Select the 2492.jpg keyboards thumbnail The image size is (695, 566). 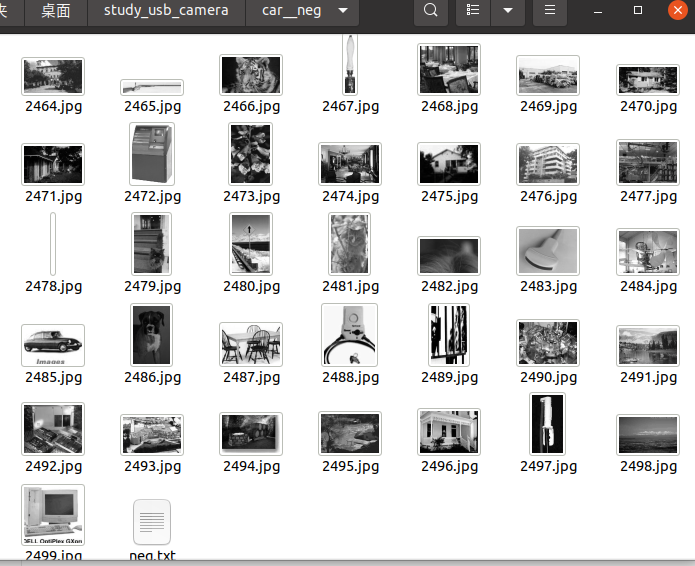[x=53, y=429]
